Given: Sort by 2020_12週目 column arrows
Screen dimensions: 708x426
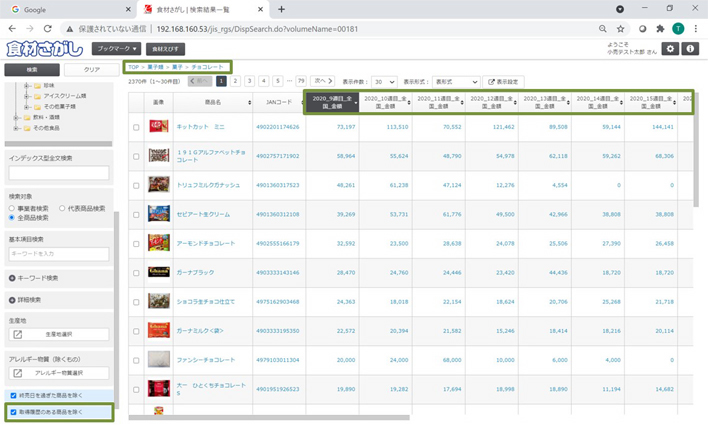Looking at the screenshot, I should [515, 103].
